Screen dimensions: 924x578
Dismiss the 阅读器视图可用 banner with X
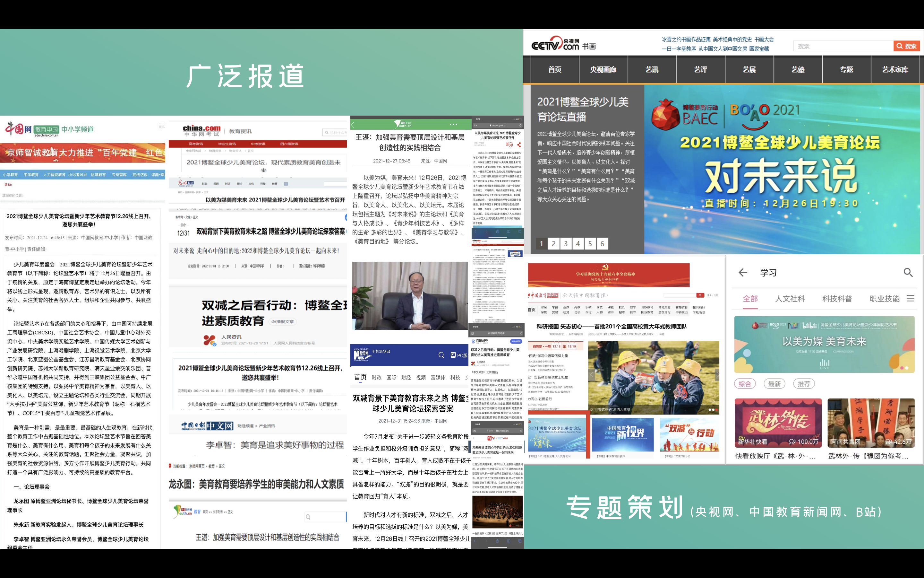pos(521,333)
